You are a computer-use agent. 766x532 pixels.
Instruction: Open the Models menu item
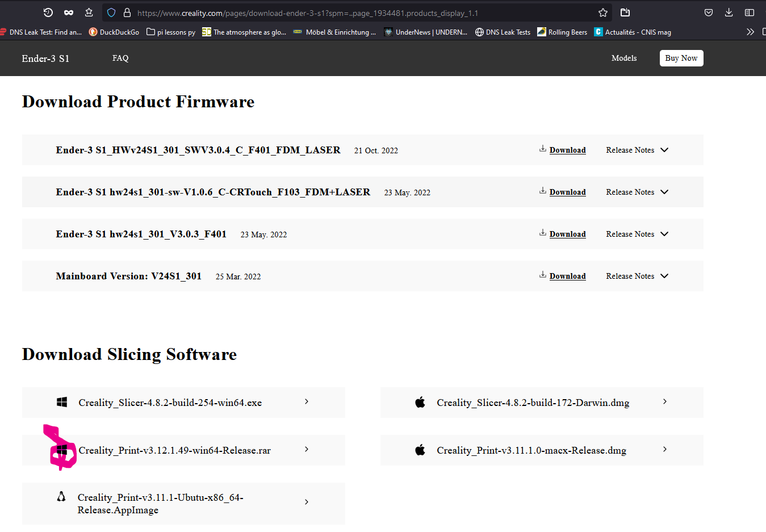click(x=624, y=58)
